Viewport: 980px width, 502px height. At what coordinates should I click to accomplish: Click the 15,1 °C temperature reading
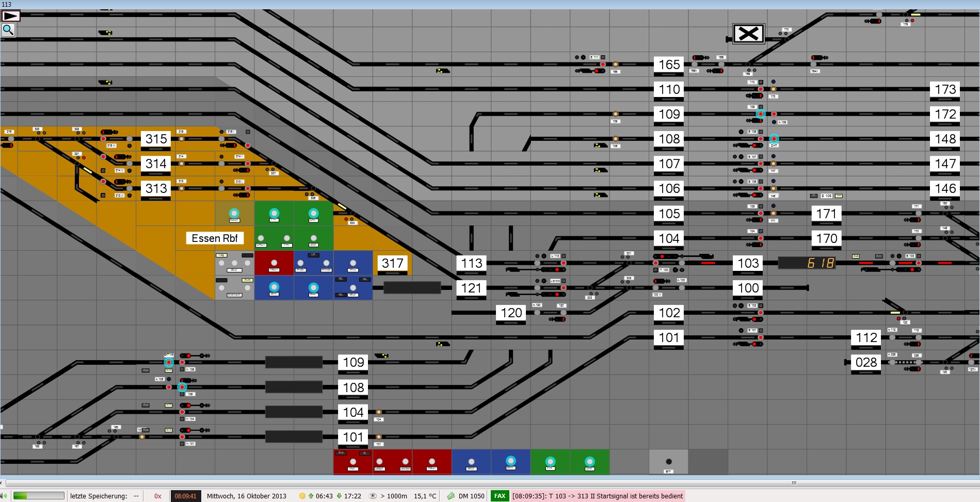[x=425, y=496]
